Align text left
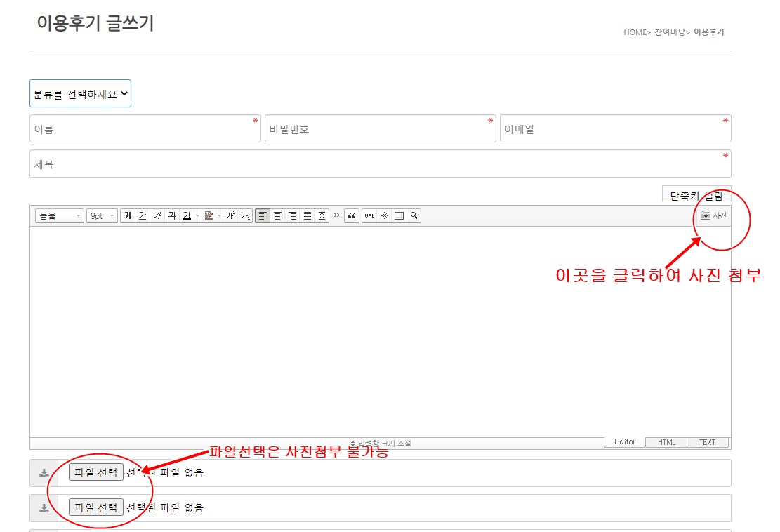This screenshot has width=780, height=532. coord(263,215)
